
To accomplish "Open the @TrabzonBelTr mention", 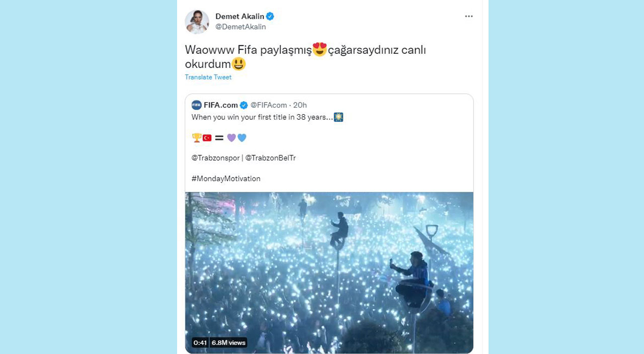I will (271, 157).
